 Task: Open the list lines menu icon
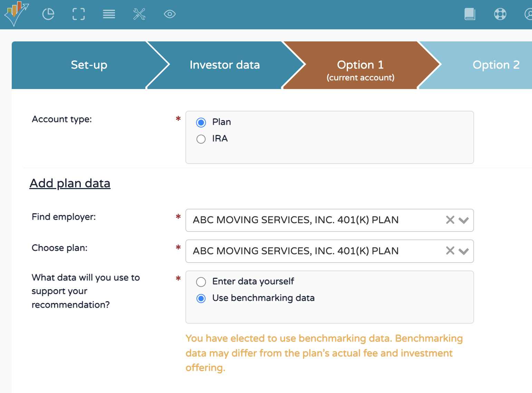[109, 14]
